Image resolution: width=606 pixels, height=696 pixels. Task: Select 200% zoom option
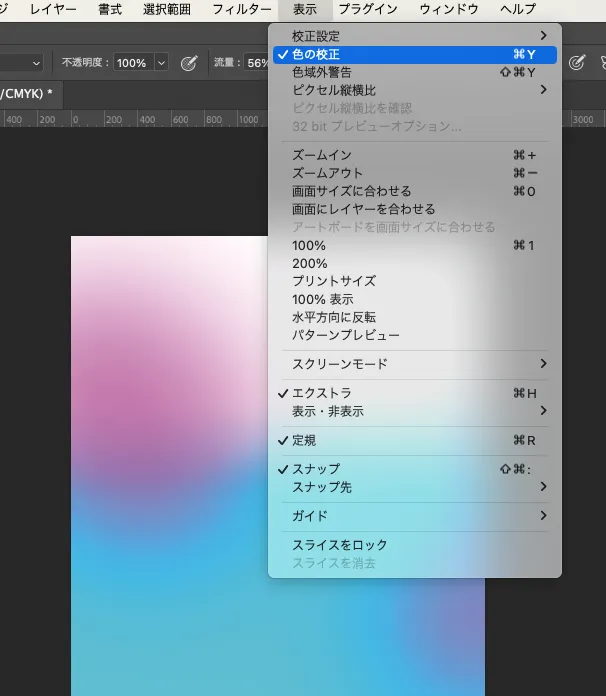pyautogui.click(x=415, y=264)
